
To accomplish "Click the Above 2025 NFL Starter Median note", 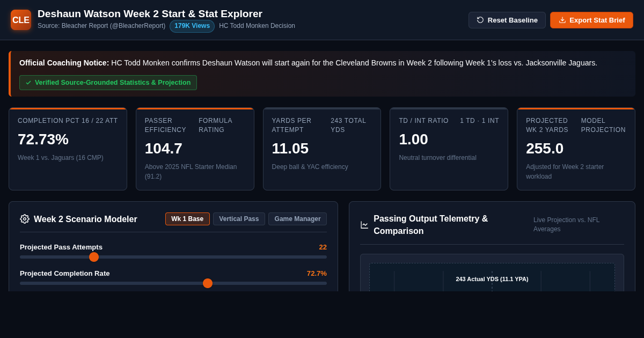I will (x=191, y=172).
